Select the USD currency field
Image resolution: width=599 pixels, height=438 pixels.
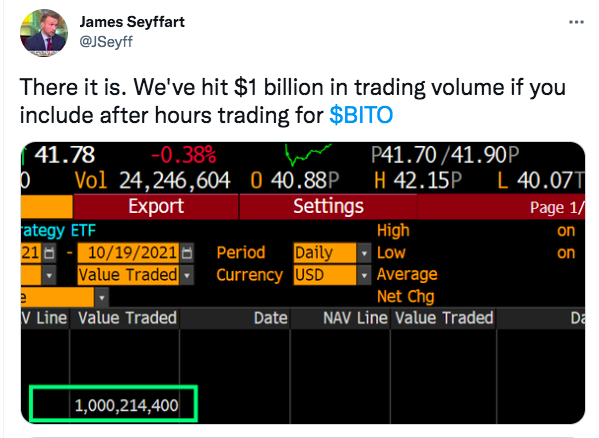(325, 275)
